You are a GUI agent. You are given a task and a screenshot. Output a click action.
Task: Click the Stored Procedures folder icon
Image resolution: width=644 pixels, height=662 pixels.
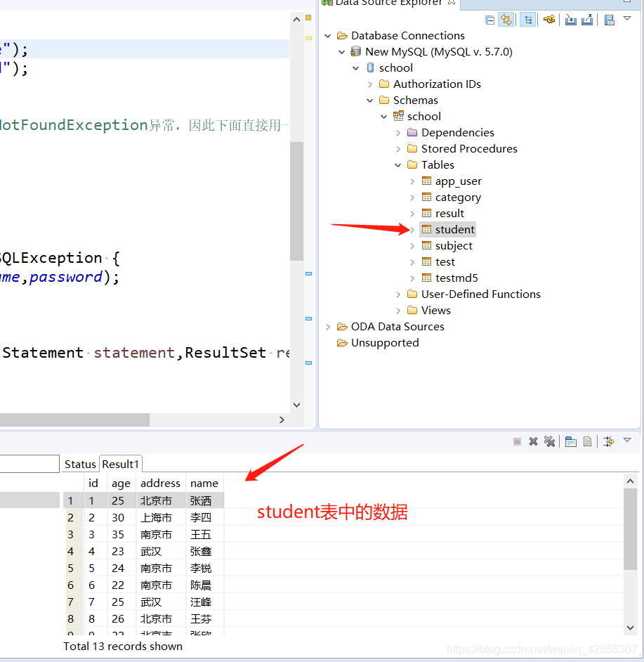(412, 148)
